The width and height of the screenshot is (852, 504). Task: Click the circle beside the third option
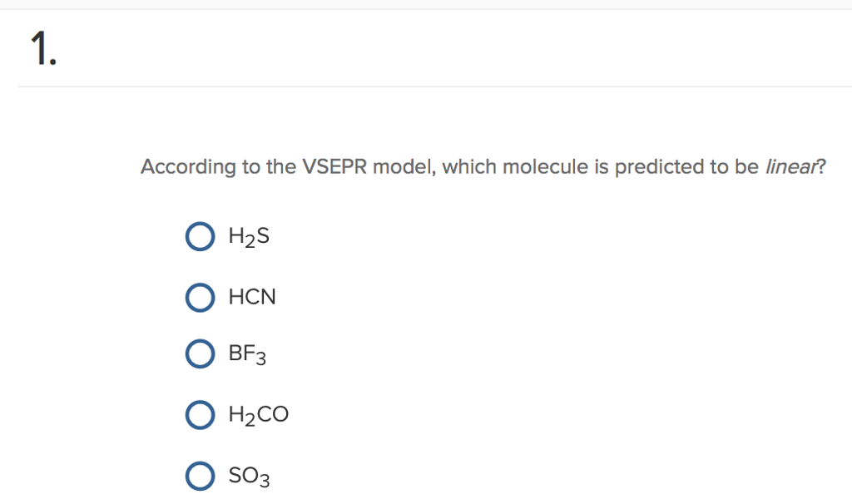pyautogui.click(x=200, y=353)
